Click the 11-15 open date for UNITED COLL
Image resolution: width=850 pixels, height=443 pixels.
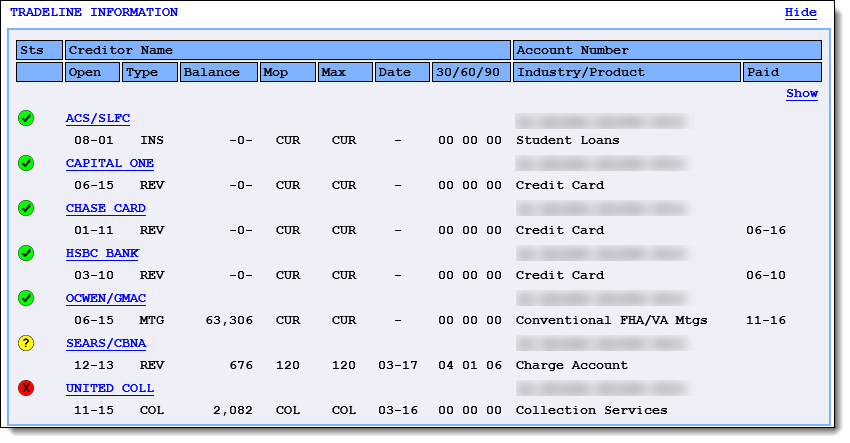[94, 410]
